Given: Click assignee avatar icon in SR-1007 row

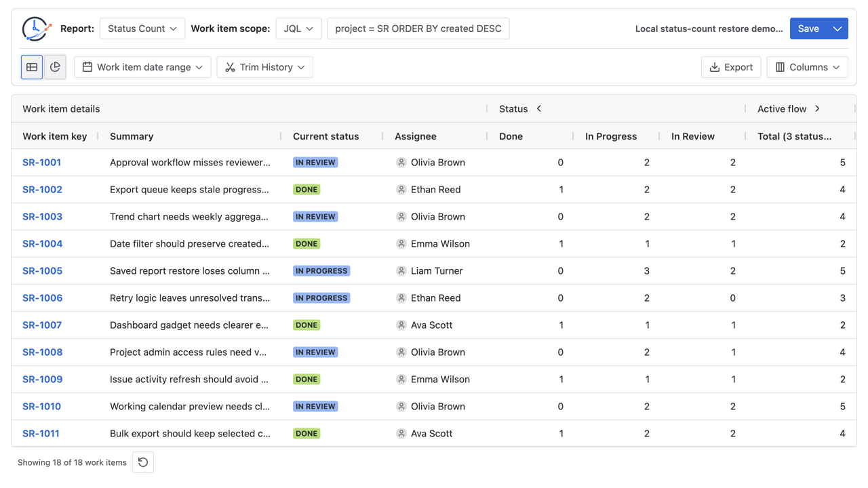Looking at the screenshot, I should click(x=401, y=325).
